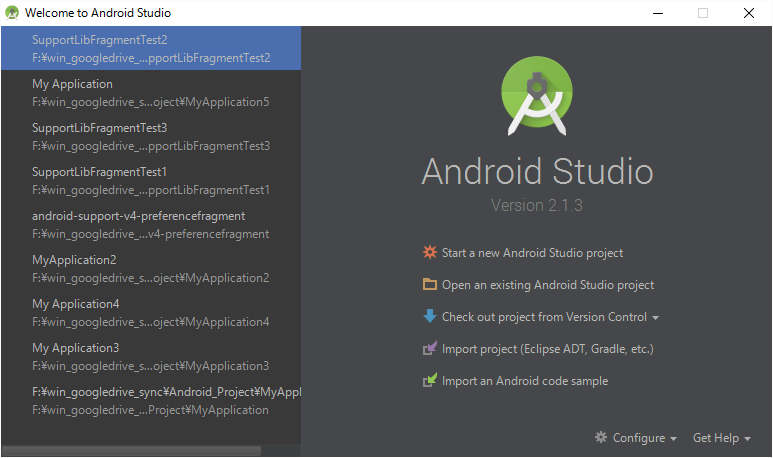Select android-support-v4-preferencefragment project
773x458 pixels.
click(x=150, y=224)
